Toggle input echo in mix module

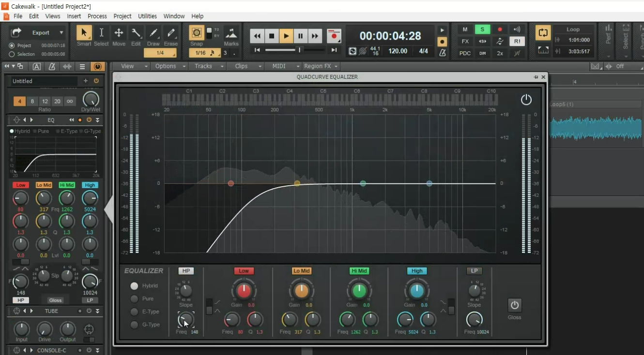(x=517, y=30)
